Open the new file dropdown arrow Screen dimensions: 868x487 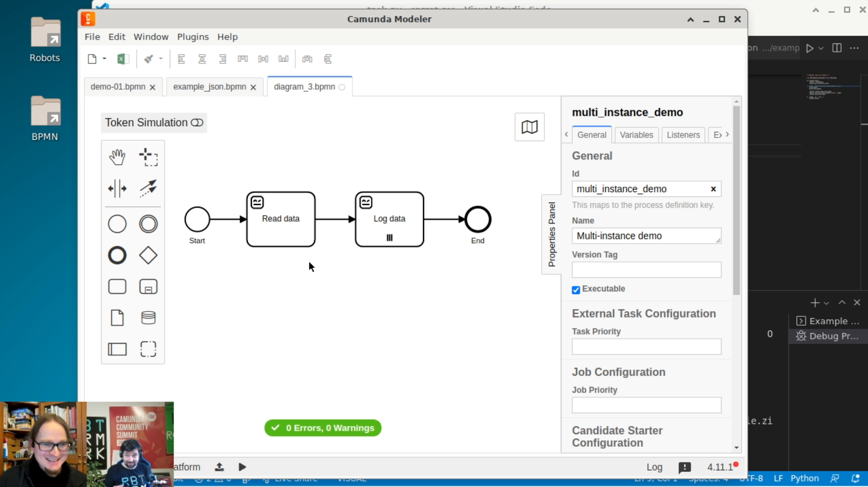pos(105,58)
